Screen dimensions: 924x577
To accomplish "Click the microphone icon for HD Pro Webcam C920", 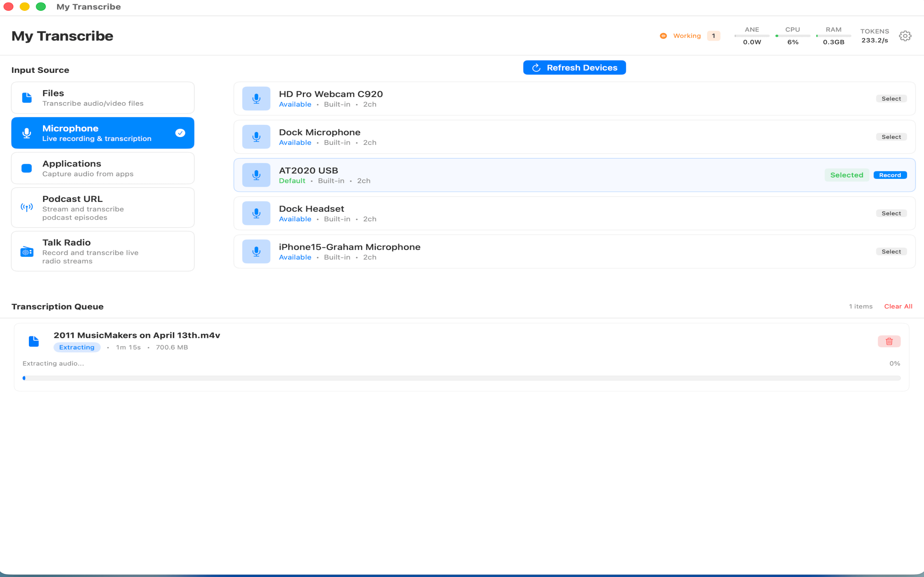I will tap(256, 98).
